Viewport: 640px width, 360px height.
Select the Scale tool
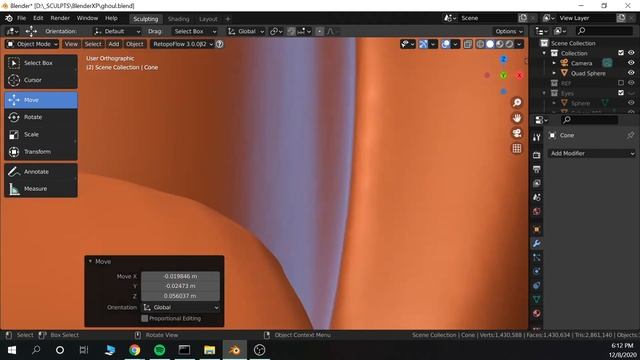(x=41, y=134)
